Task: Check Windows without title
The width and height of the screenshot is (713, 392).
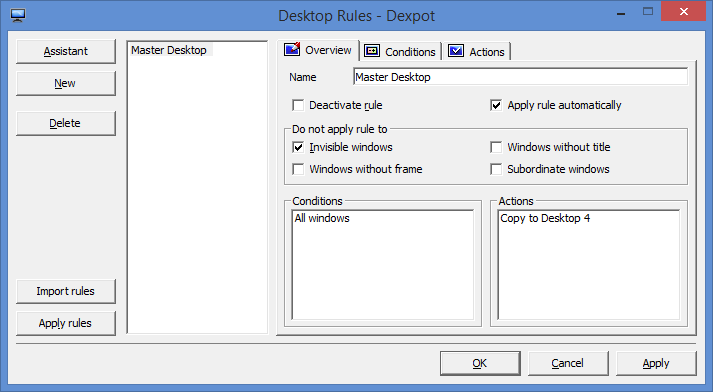Action: pos(496,147)
